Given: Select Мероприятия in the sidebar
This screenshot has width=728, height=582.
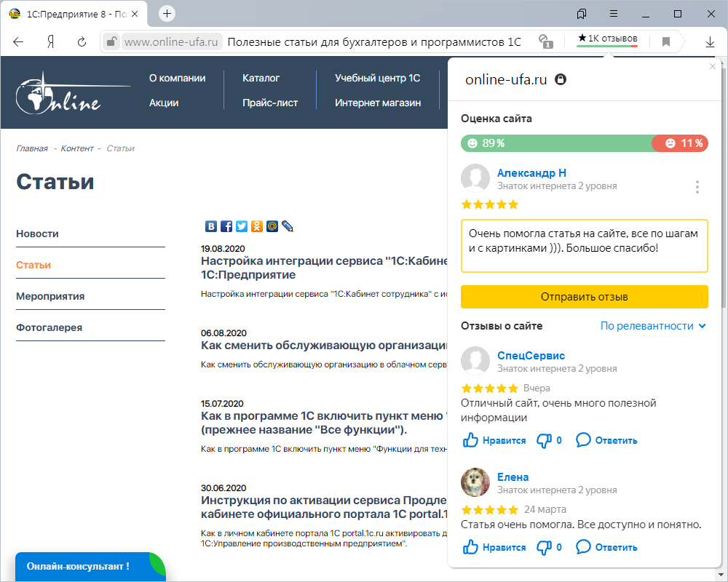Looking at the screenshot, I should (x=50, y=296).
